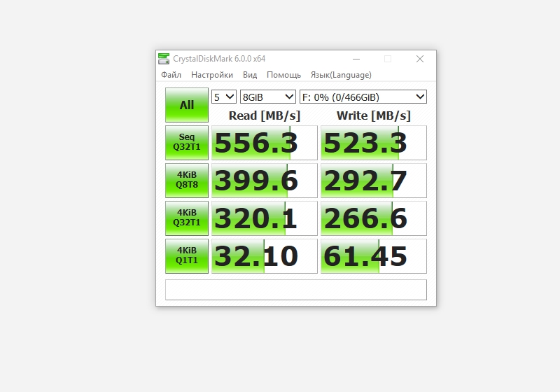The image size is (560, 392).
Task: Open the Вид menu
Action: [250, 75]
